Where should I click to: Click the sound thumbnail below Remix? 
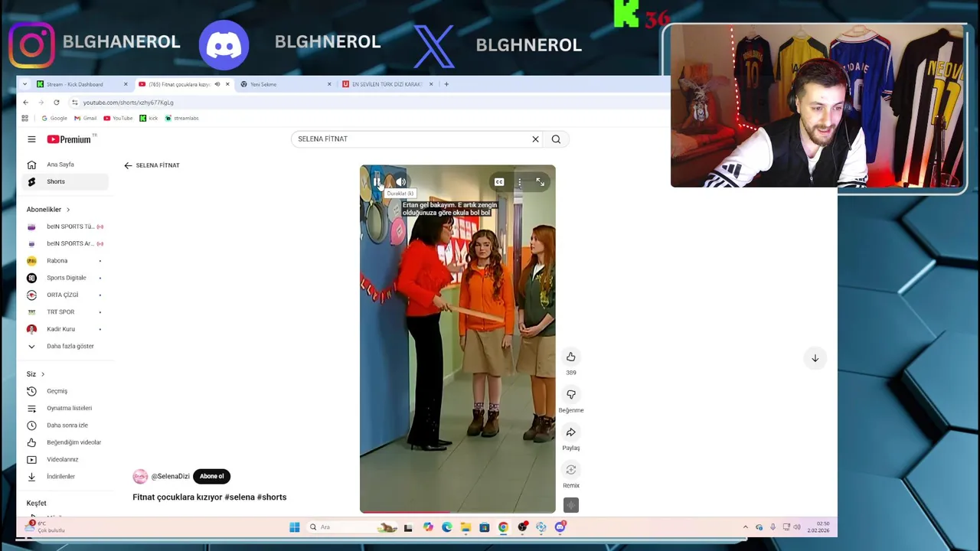pos(571,505)
